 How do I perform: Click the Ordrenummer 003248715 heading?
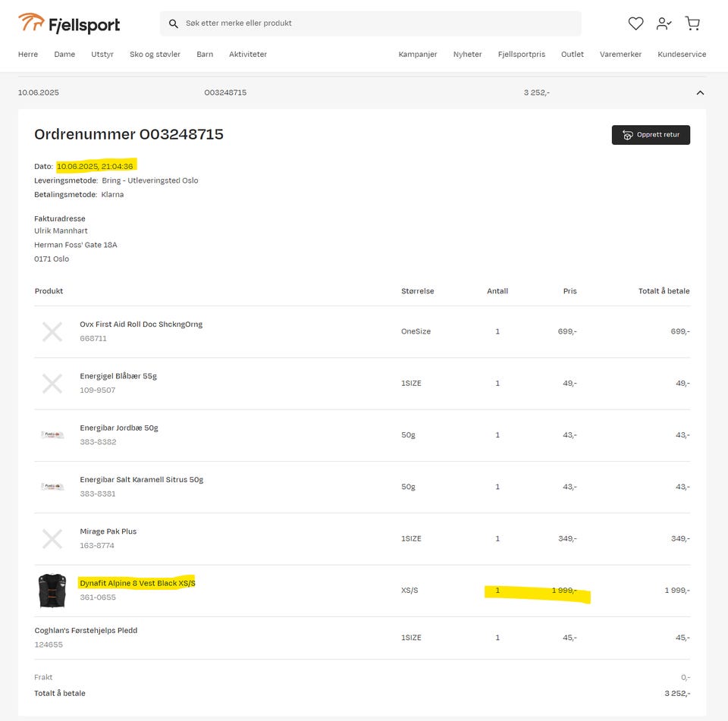tap(129, 134)
